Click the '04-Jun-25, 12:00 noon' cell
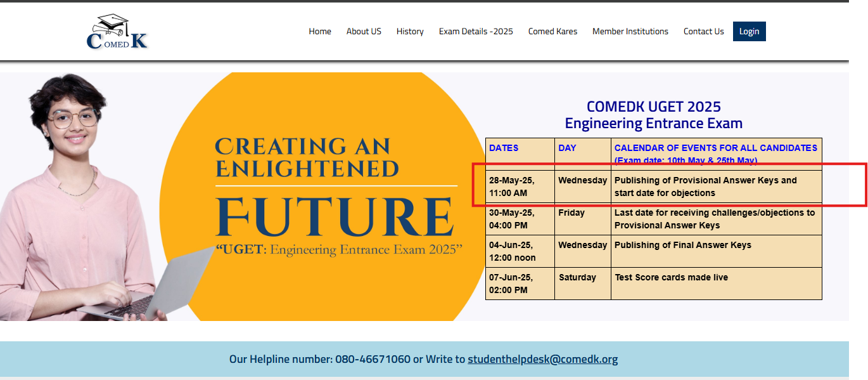The width and height of the screenshot is (868, 380). [x=520, y=251]
